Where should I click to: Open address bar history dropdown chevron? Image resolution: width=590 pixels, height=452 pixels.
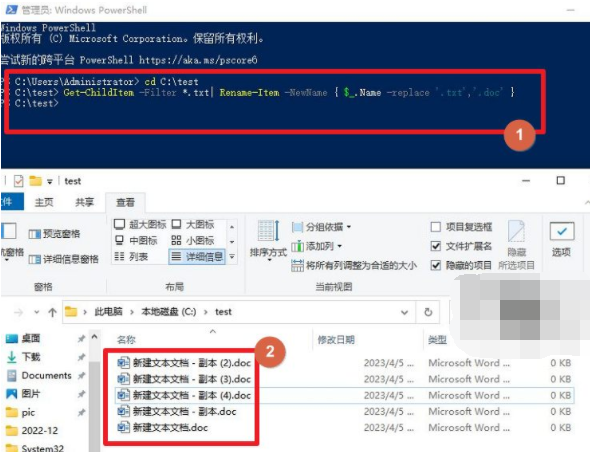point(404,312)
